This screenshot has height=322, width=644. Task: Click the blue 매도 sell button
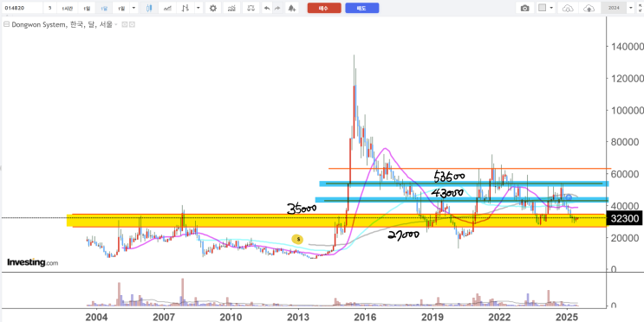click(361, 8)
